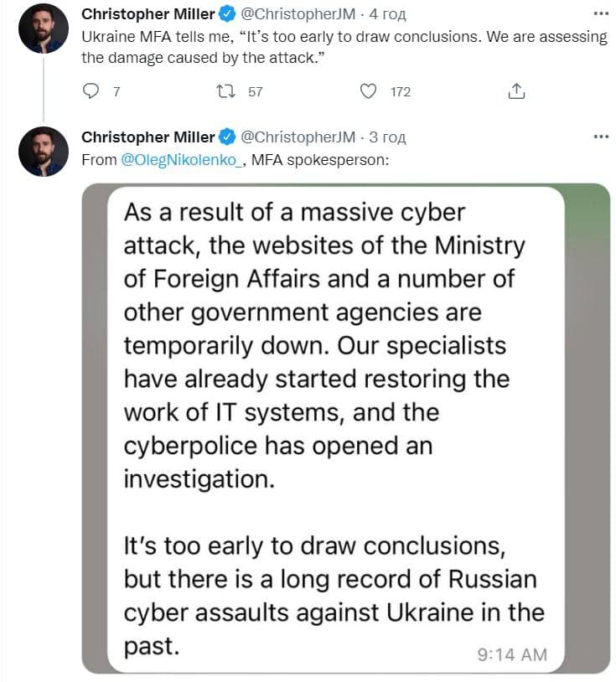
Task: Open the attached cyber attack statement image
Action: (x=345, y=427)
